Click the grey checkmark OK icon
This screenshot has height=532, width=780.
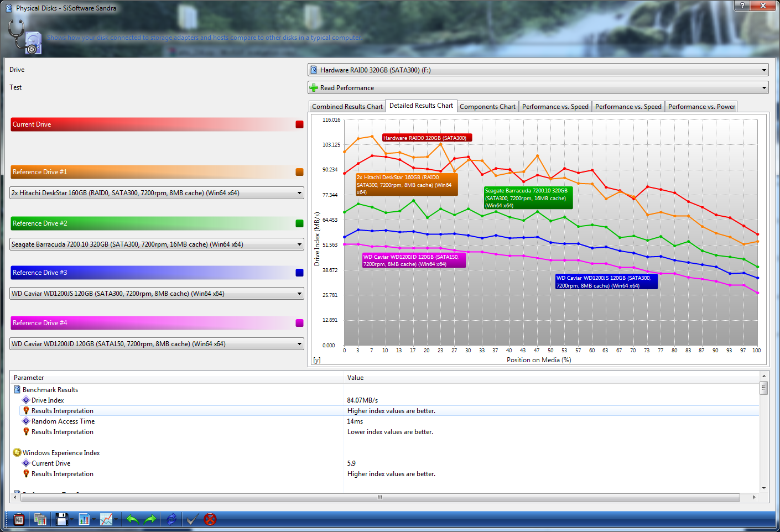(192, 519)
